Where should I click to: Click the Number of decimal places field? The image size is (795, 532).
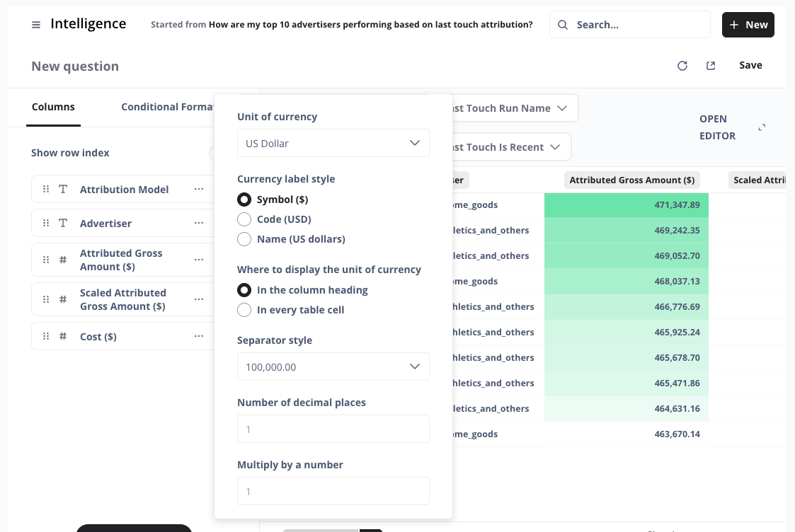[333, 429]
